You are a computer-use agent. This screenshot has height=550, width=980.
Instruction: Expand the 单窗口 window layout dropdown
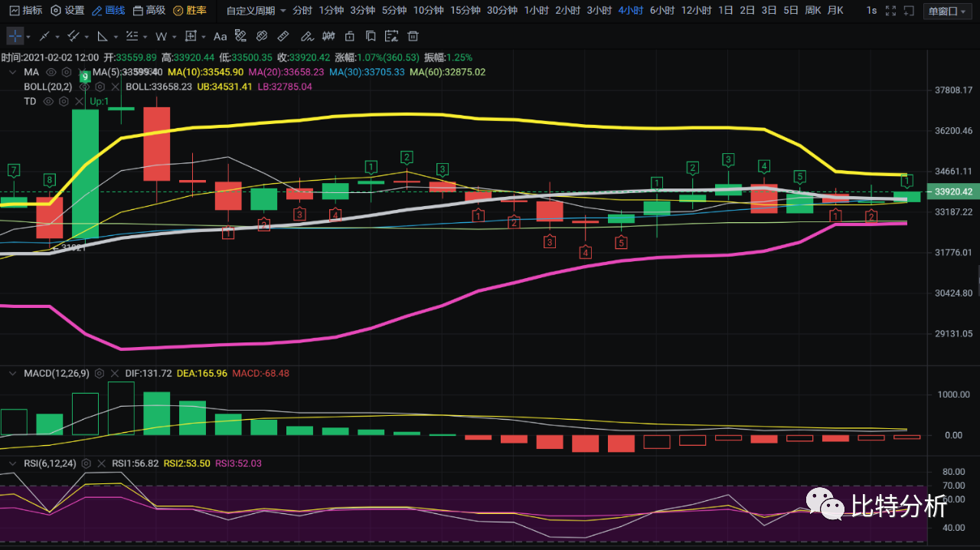point(951,11)
